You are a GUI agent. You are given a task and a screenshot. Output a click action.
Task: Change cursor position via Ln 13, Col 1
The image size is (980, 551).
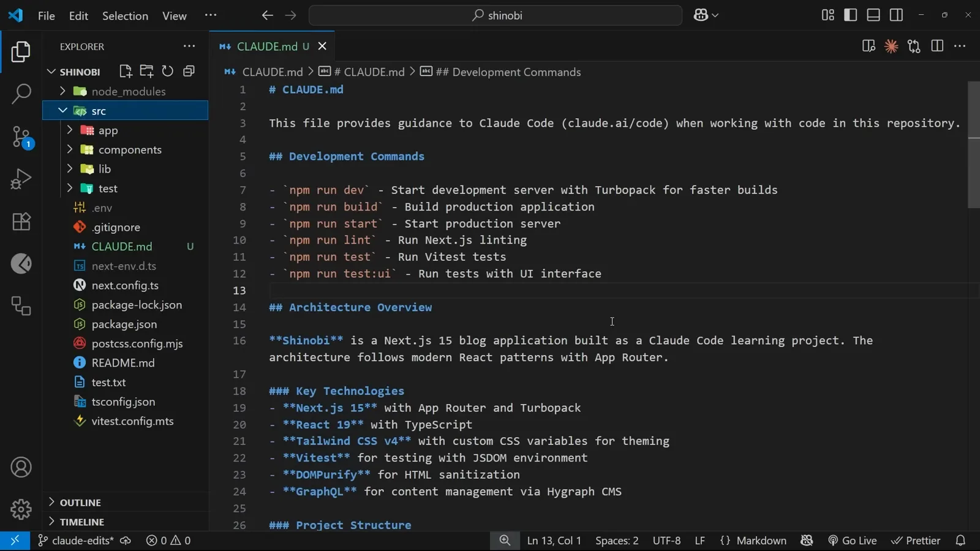coord(554,541)
